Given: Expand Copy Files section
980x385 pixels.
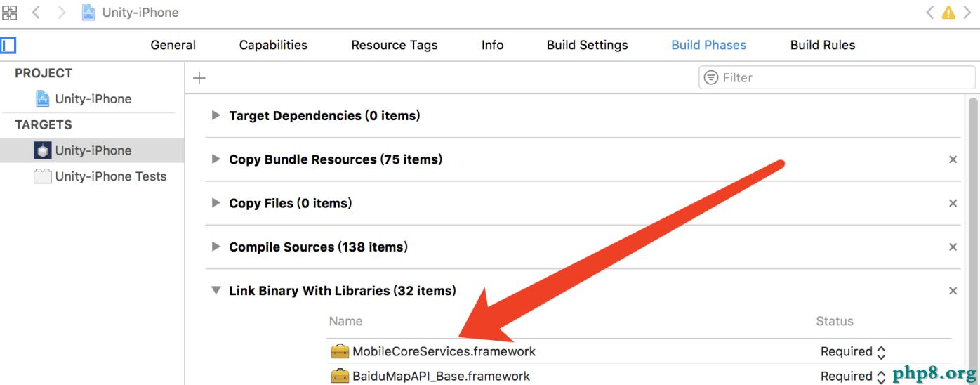Looking at the screenshot, I should click(216, 203).
